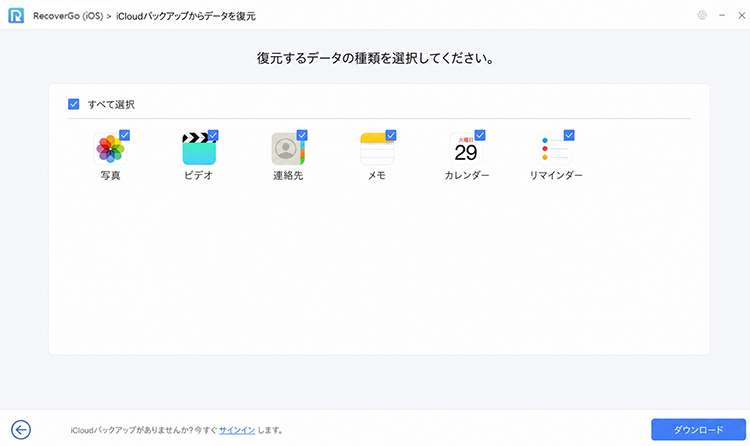
Task: Uncheck the ビデオ checkbox
Action: 213,135
